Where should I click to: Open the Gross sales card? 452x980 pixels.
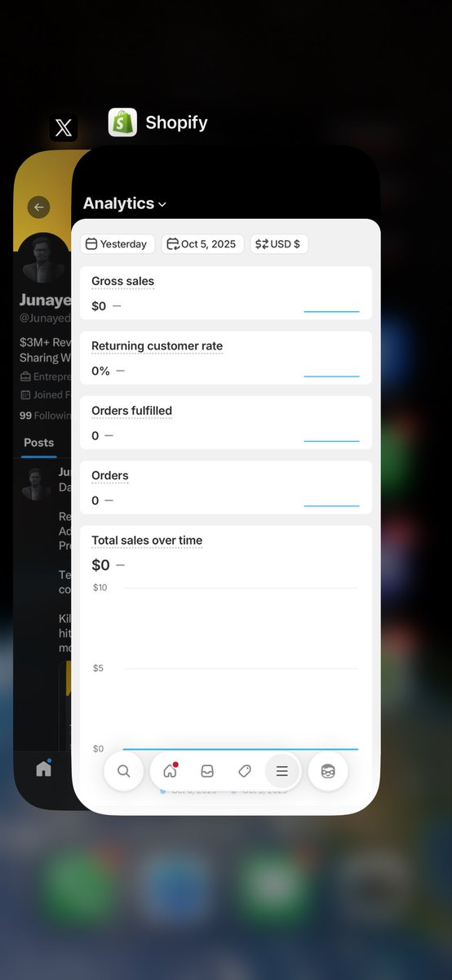pyautogui.click(x=226, y=292)
